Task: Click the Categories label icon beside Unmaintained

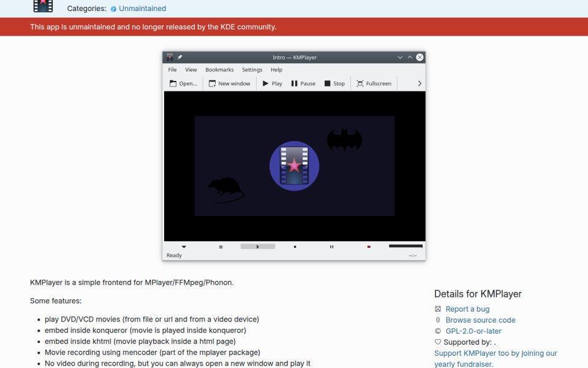Action: [x=113, y=9]
